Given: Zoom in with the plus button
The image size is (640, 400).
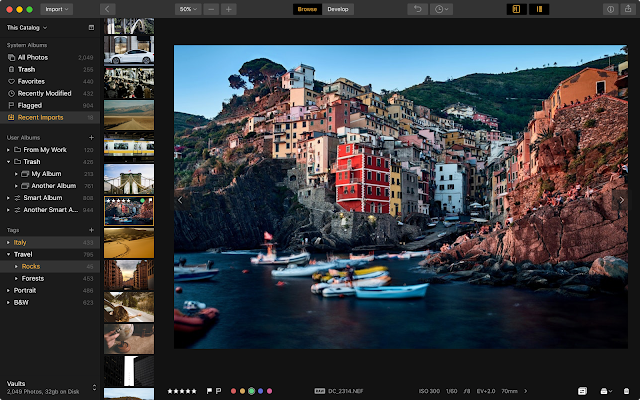Looking at the screenshot, I should 229,9.
